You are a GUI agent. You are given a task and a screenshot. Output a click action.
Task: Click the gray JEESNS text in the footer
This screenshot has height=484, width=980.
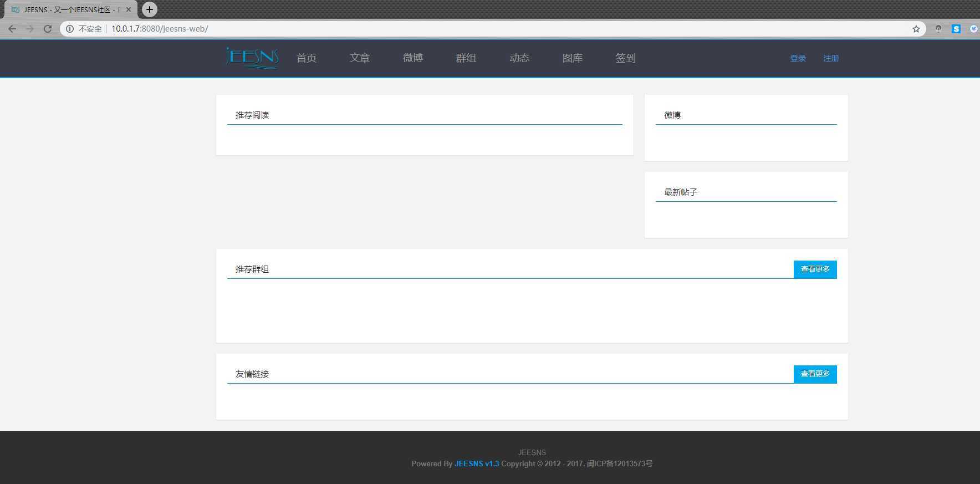point(532,452)
